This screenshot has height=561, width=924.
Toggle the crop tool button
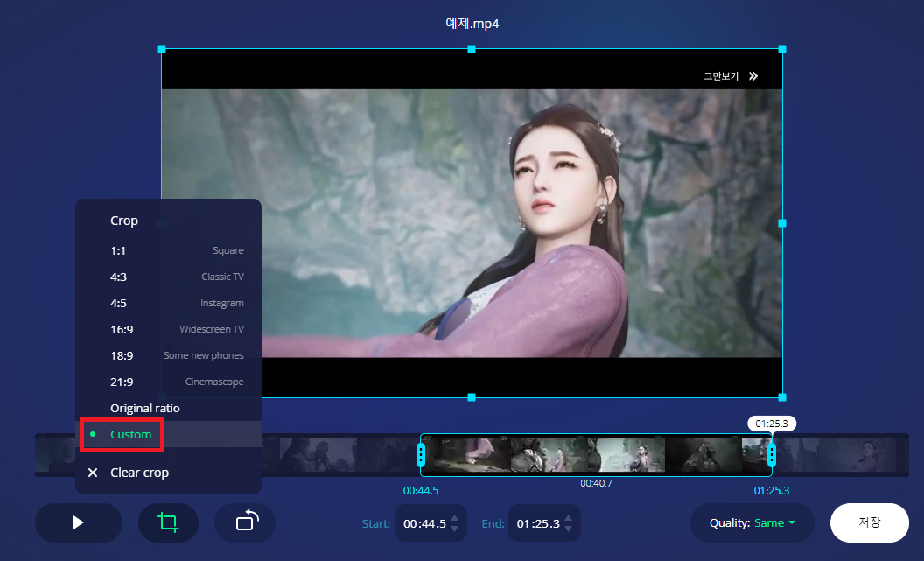pyautogui.click(x=168, y=522)
